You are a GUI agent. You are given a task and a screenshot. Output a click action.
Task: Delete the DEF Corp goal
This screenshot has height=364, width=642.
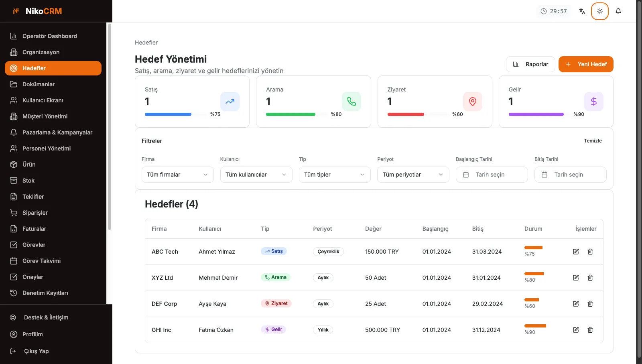pos(590,304)
